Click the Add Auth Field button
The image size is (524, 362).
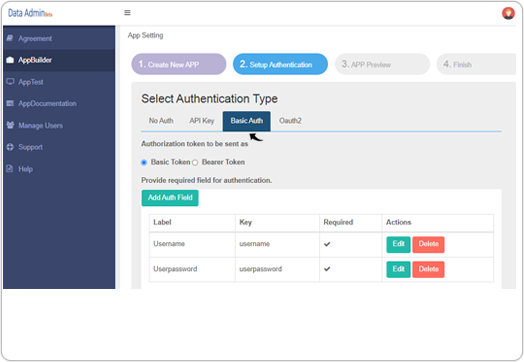point(170,198)
